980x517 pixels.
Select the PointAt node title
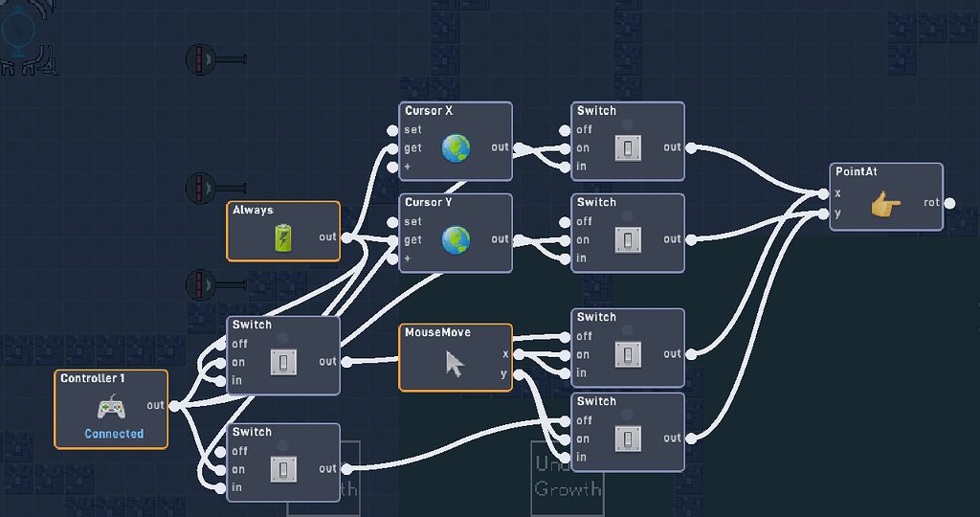[x=857, y=171]
